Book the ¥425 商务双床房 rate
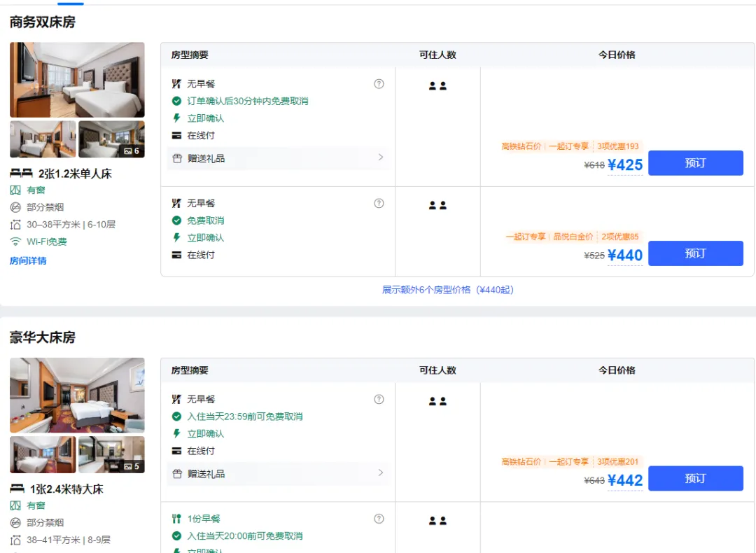Screen dimensions: 756x553 pyautogui.click(x=695, y=163)
